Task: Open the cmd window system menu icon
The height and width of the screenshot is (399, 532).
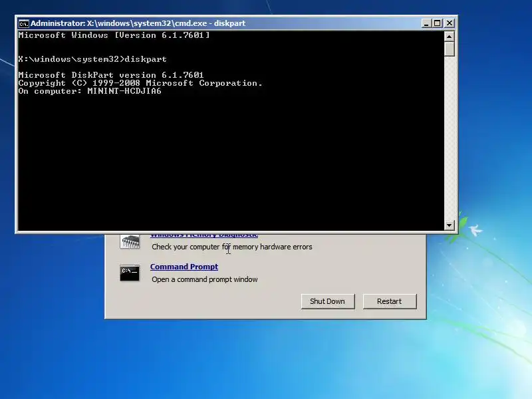Action: point(23,23)
